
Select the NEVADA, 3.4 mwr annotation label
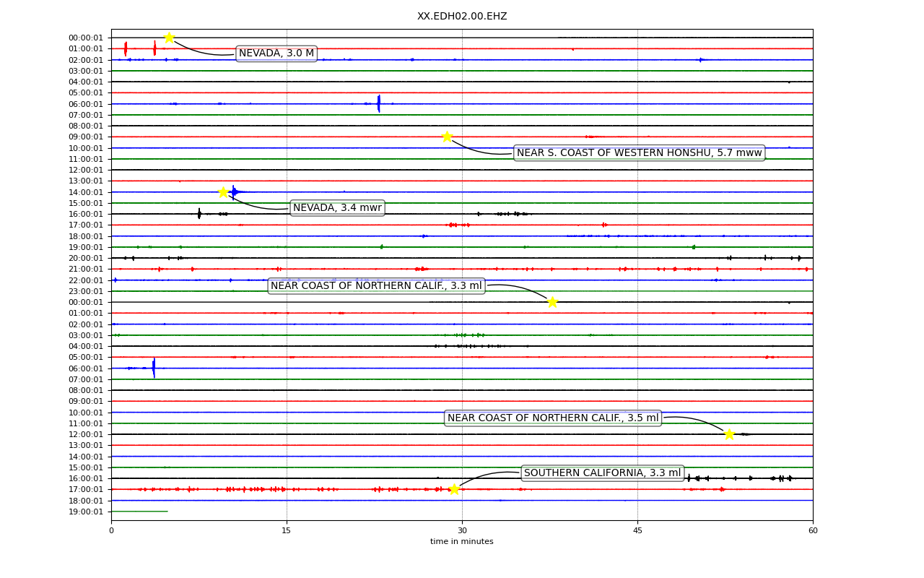point(337,208)
